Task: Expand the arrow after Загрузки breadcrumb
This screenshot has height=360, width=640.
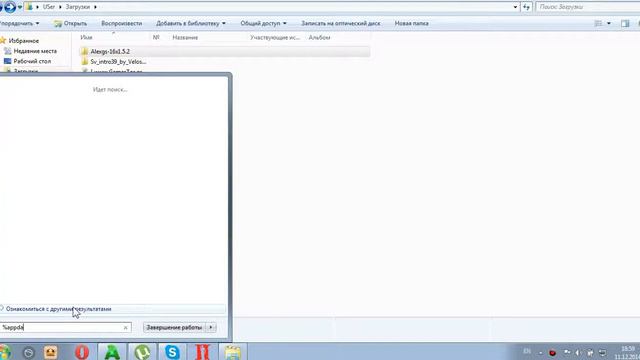Action: click(95, 7)
